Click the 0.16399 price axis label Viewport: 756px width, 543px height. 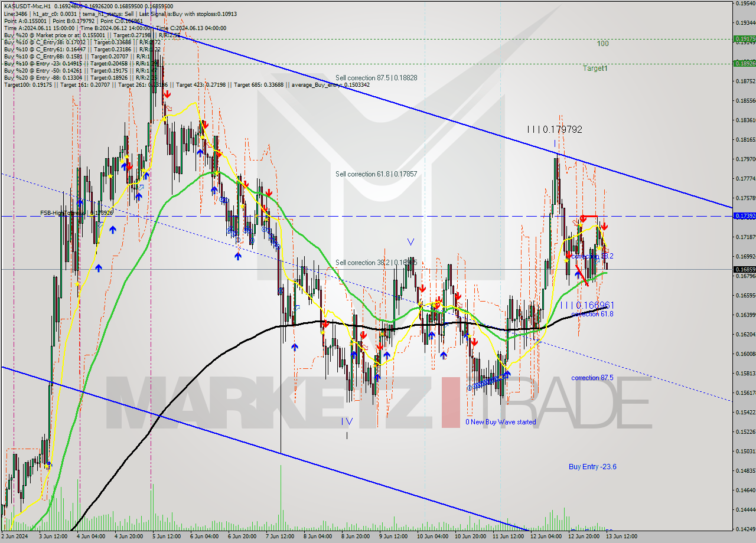click(745, 315)
